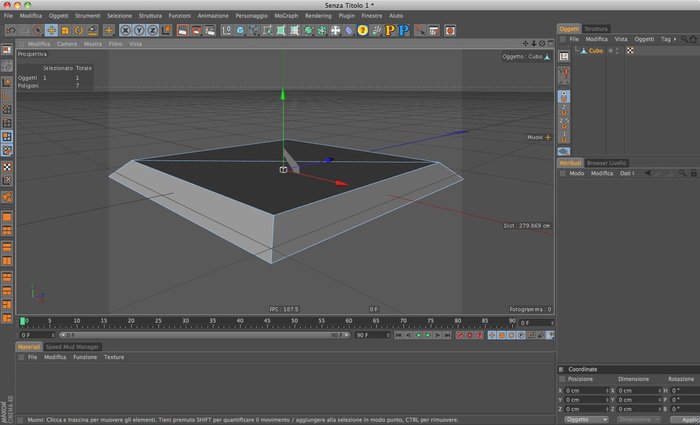
Task: Click the Position X value stepper
Action: [607, 391]
